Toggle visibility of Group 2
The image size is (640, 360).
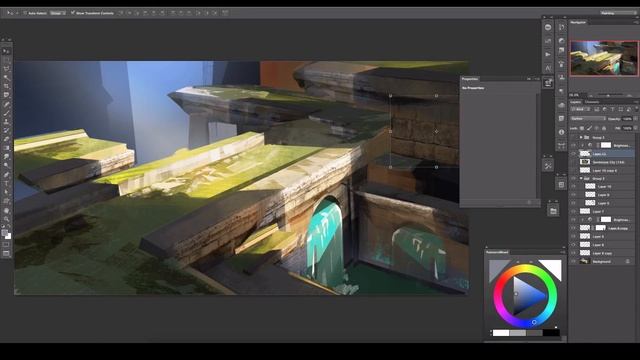(573, 178)
